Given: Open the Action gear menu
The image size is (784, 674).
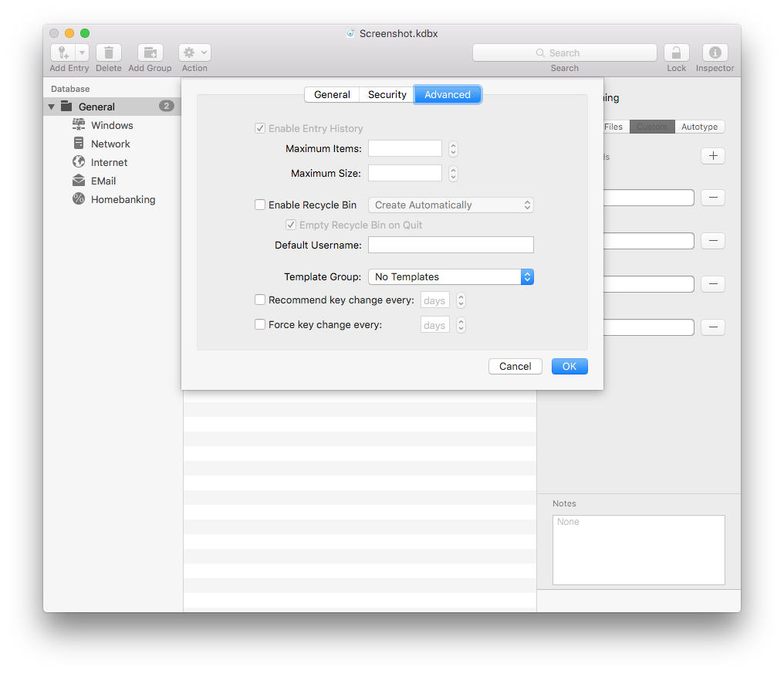Looking at the screenshot, I should [194, 52].
